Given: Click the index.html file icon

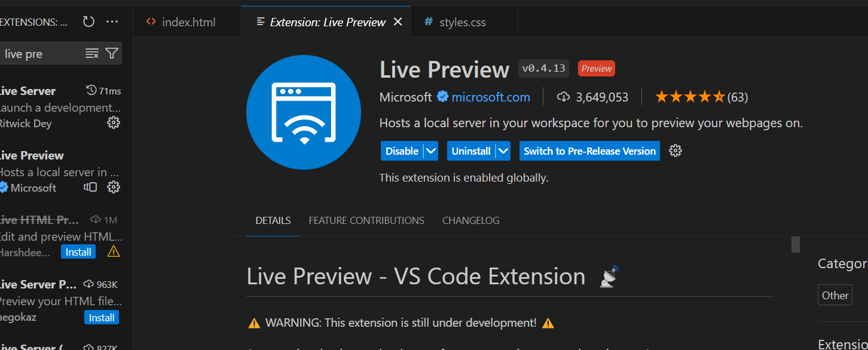Looking at the screenshot, I should coord(151,22).
